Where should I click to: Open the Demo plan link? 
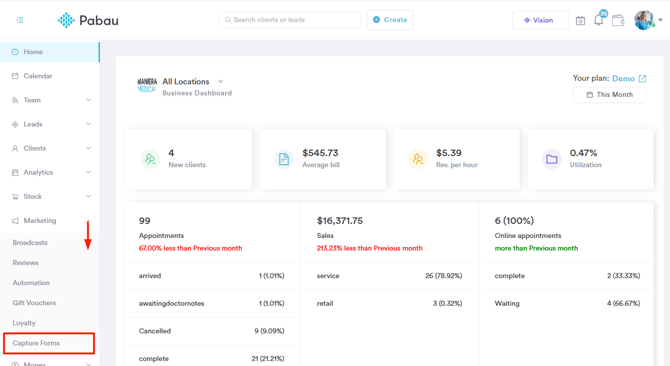(x=623, y=79)
